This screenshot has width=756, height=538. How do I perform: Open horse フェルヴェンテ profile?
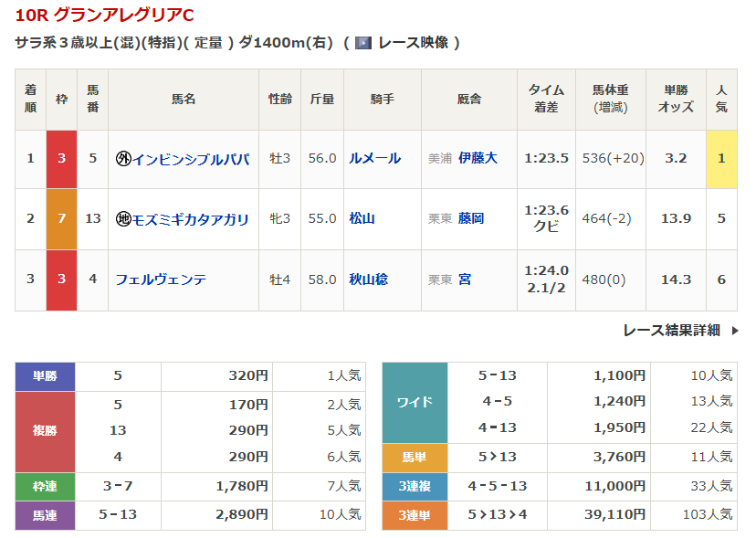pyautogui.click(x=161, y=280)
